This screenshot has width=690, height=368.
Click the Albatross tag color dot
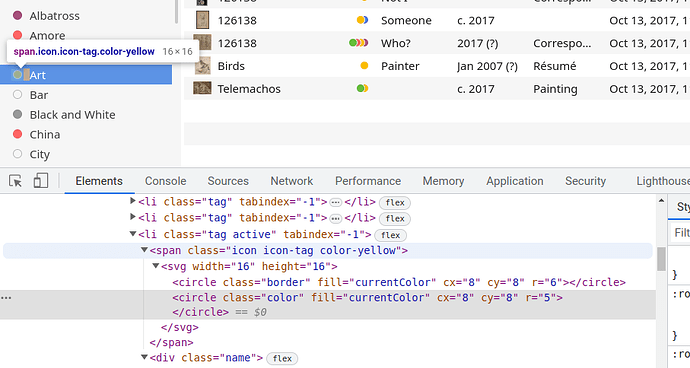pos(18,16)
